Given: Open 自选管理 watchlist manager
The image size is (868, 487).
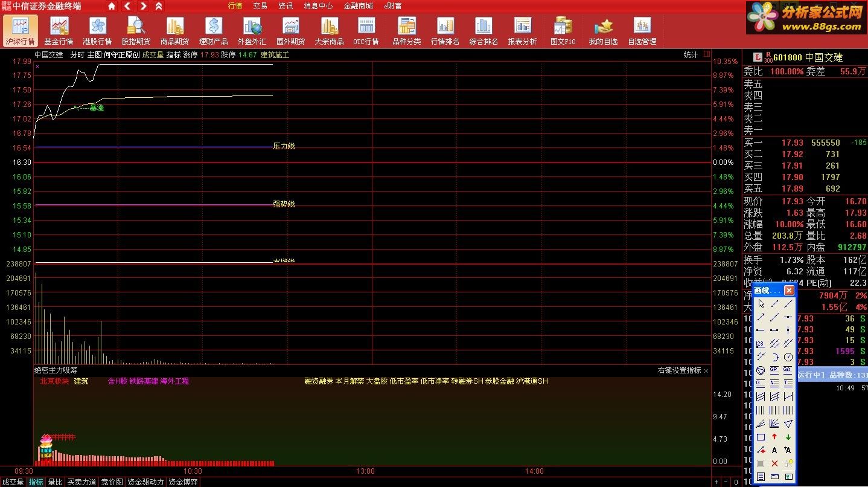Looking at the screenshot, I should pyautogui.click(x=642, y=30).
